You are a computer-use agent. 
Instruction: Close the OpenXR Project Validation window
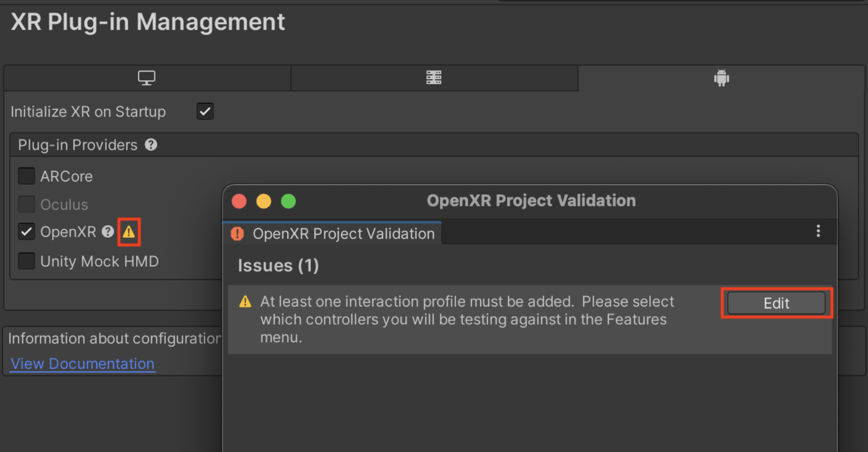pyautogui.click(x=239, y=201)
